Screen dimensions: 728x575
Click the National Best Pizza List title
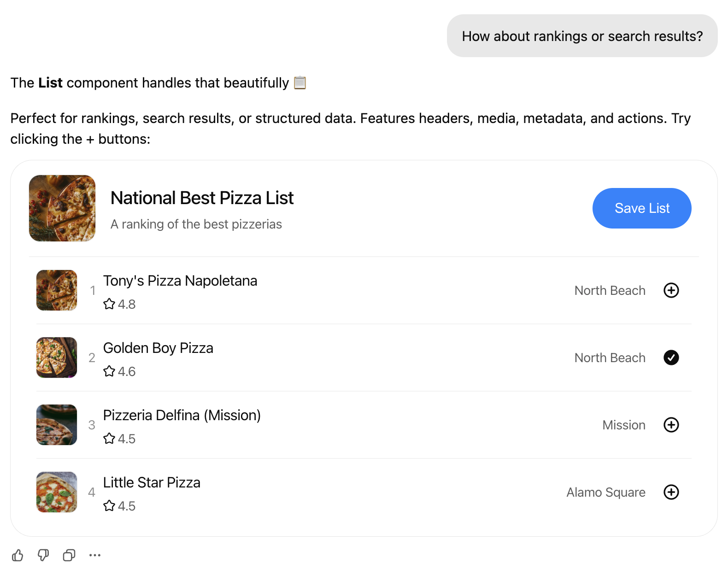click(x=202, y=198)
